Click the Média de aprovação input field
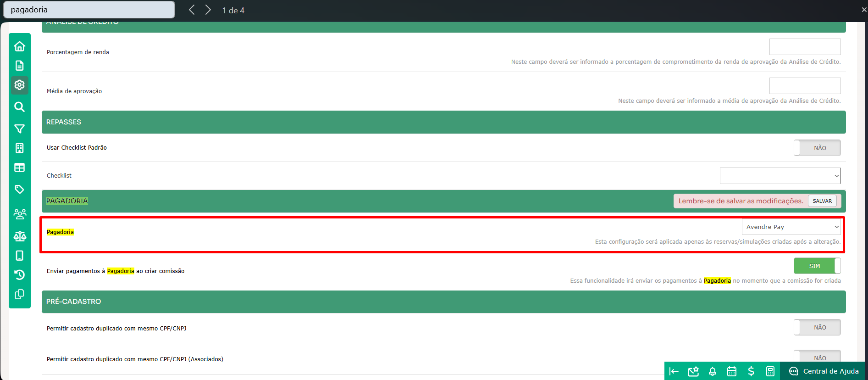868x380 pixels. point(805,86)
